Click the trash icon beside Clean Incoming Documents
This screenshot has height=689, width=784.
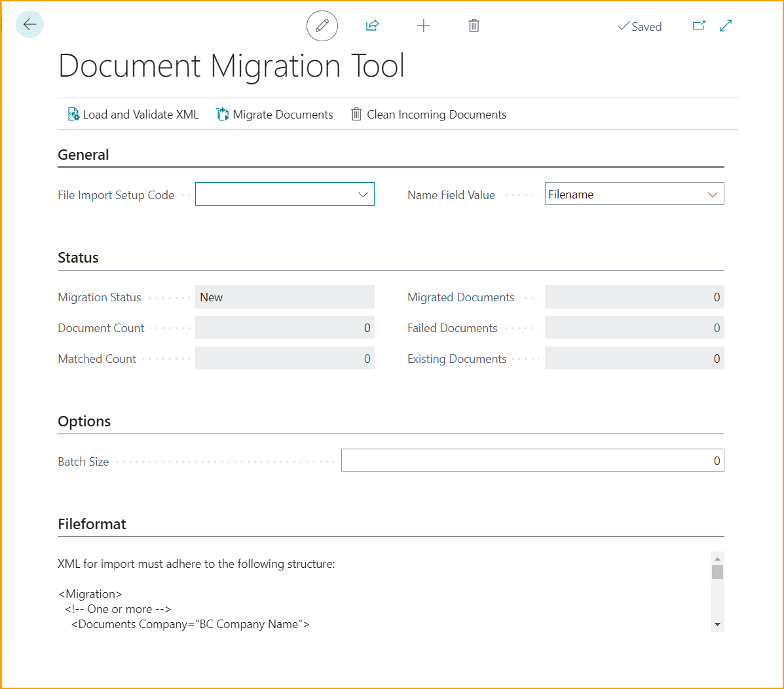tap(356, 114)
